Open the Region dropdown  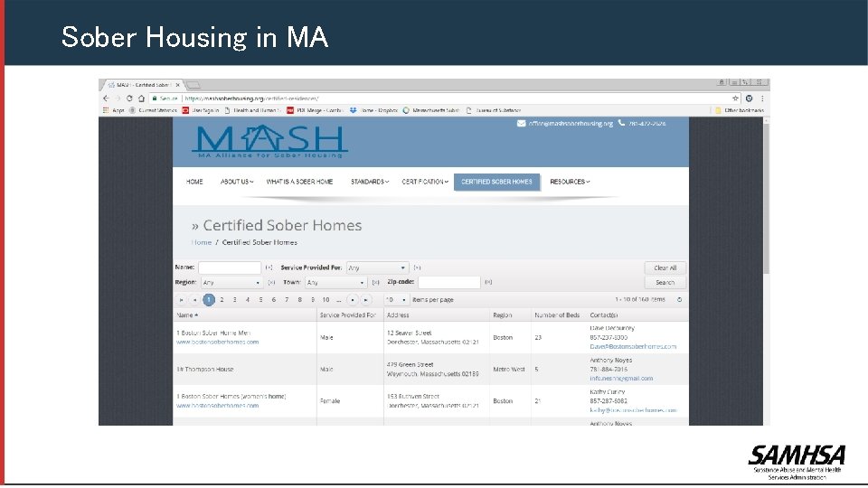(x=231, y=283)
